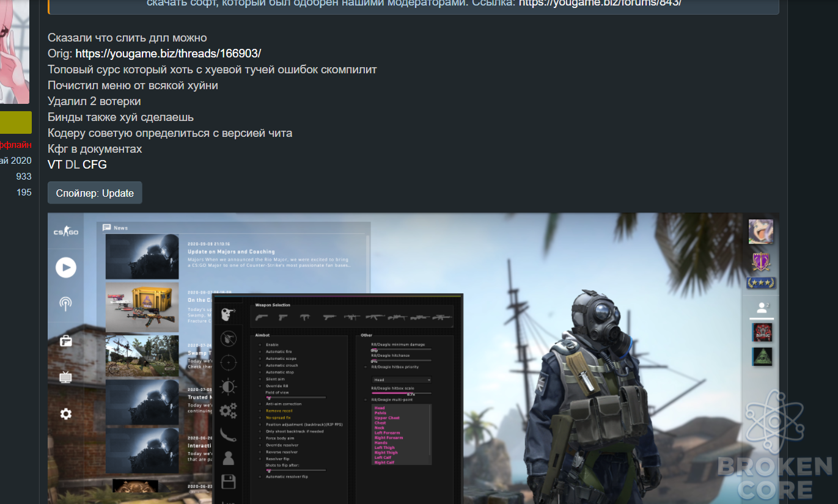Click the purple shield rank badge
838x504 pixels.
[x=761, y=262]
